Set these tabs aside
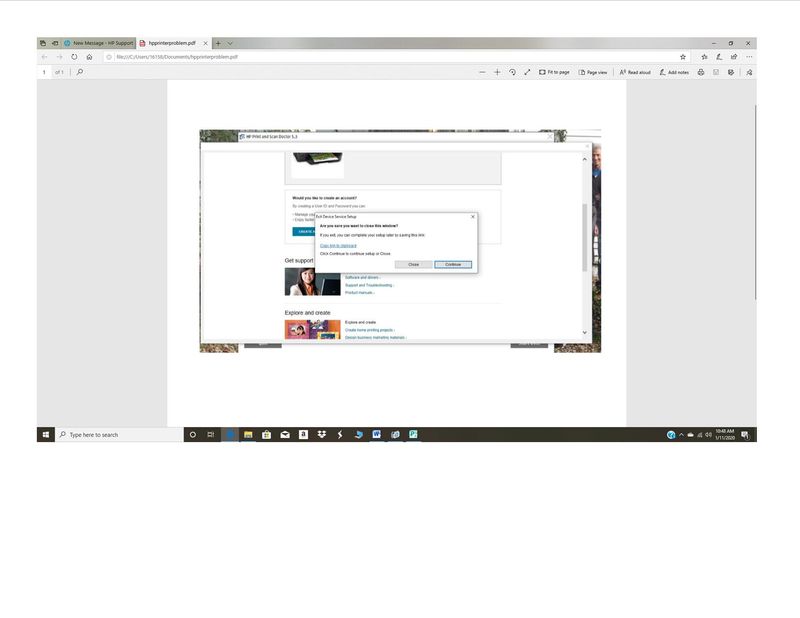This screenshot has height=618, width=800. pos(55,43)
